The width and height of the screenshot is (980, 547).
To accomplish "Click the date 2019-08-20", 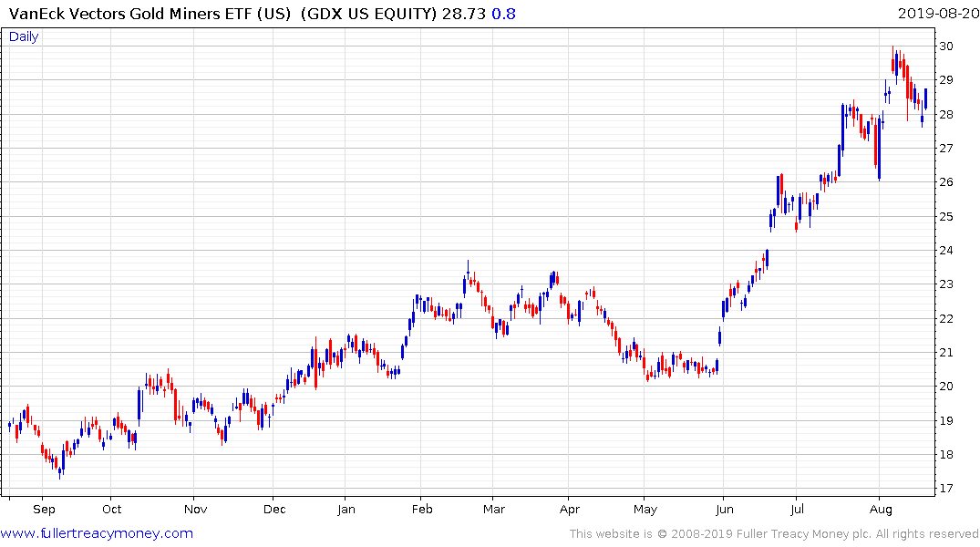I will (x=938, y=13).
